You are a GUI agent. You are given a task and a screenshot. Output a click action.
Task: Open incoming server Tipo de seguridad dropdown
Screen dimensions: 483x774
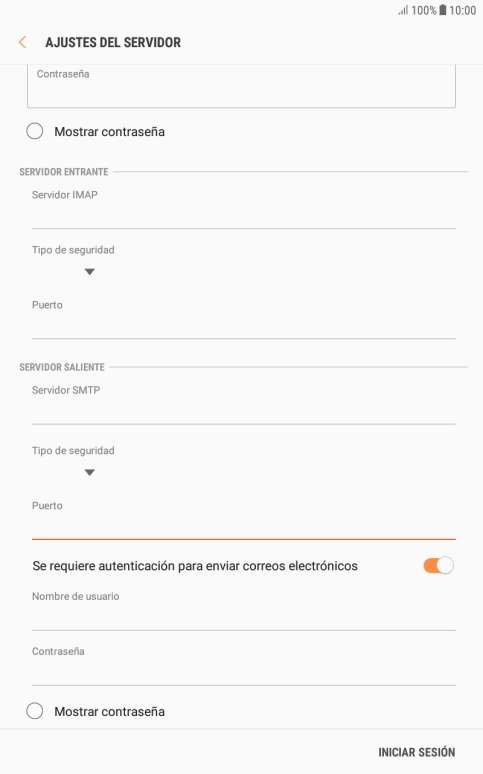coord(89,272)
